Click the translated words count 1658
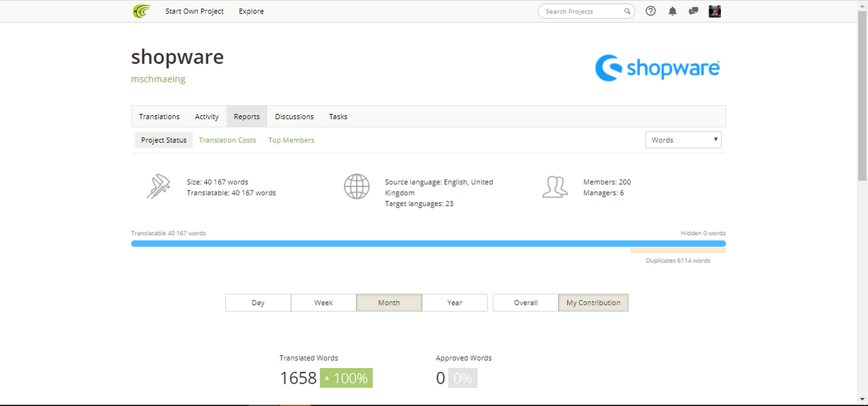Screen dimensions: 868x406 coord(298,378)
